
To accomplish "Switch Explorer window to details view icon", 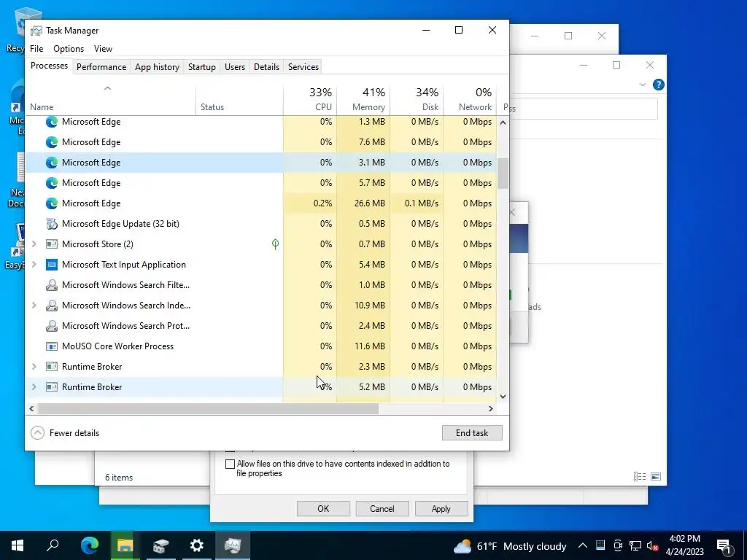I will (x=640, y=477).
